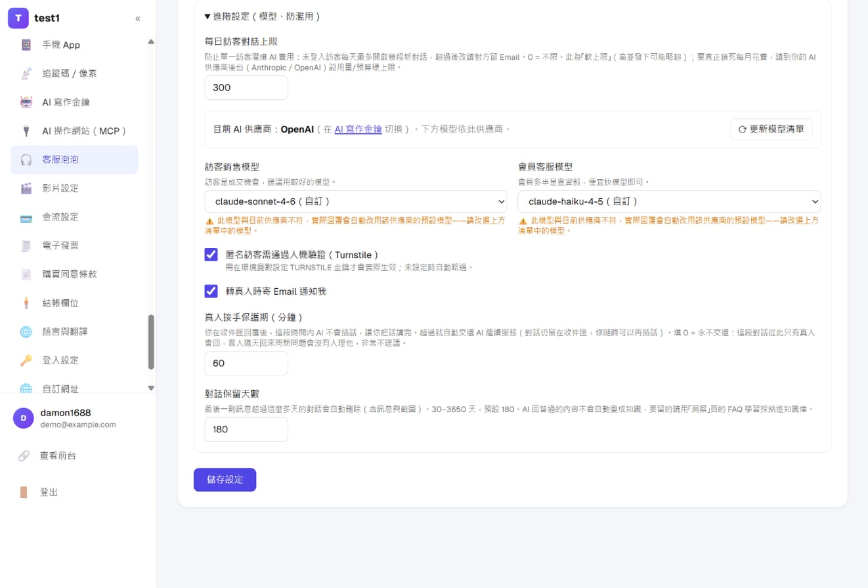Open 語言與翻譯 settings page
The image size is (868, 588).
click(74, 331)
